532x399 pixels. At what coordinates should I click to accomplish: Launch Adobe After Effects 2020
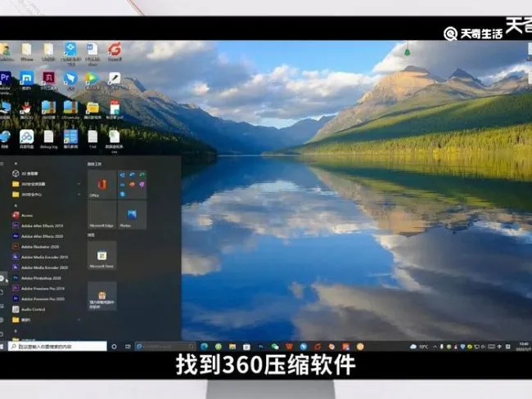click(47, 236)
